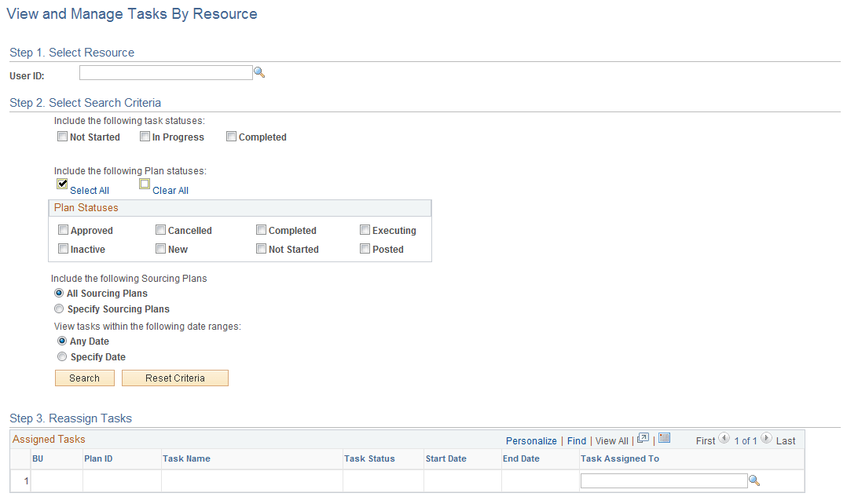This screenshot has height=504, width=847.
Task: Click the Reset Criteria button
Action: click(174, 378)
